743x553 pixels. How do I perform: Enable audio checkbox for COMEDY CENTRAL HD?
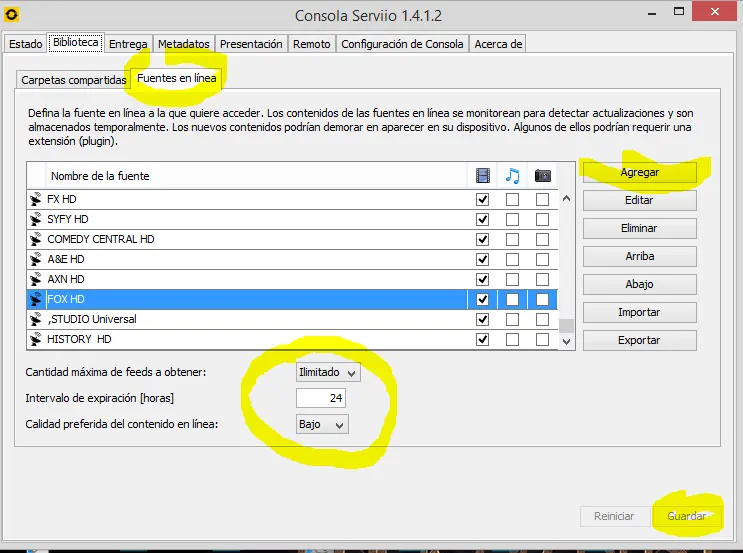click(512, 239)
